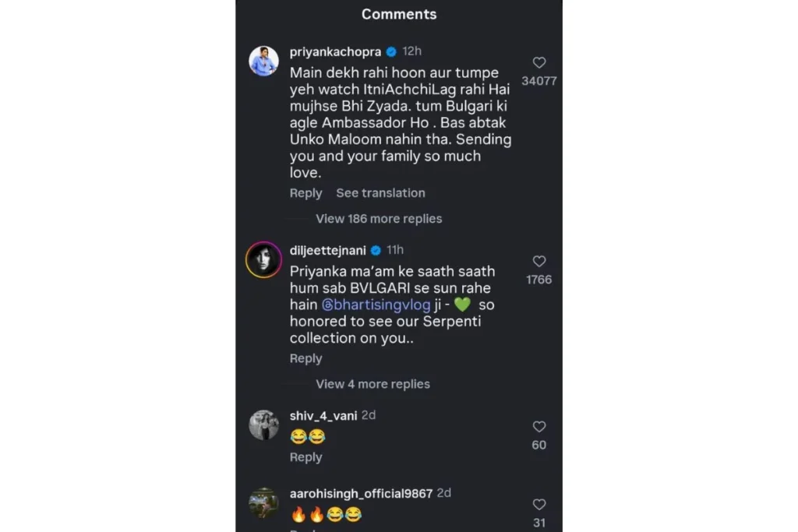798x532 pixels.
Task: Reply to priyankachopra's comment
Action: click(305, 193)
